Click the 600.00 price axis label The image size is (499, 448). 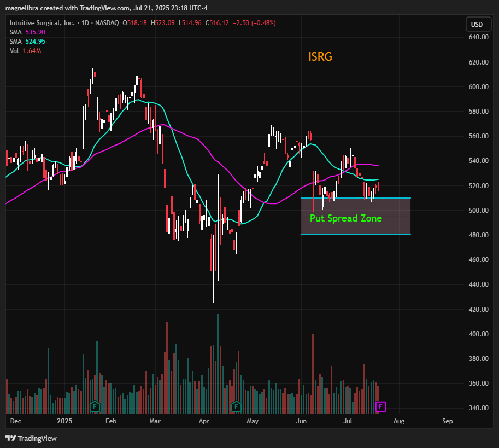[478, 86]
